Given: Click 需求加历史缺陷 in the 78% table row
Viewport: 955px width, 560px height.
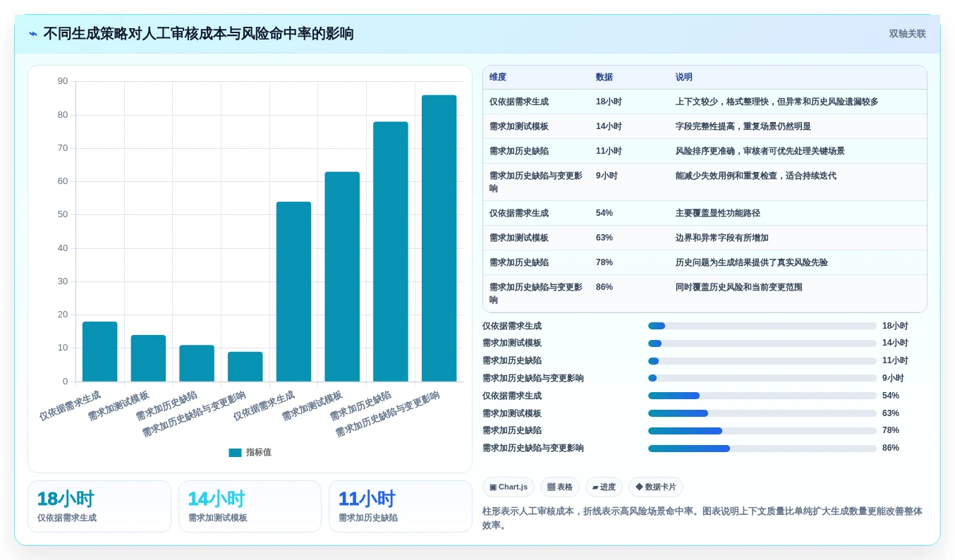Looking at the screenshot, I should (519, 262).
